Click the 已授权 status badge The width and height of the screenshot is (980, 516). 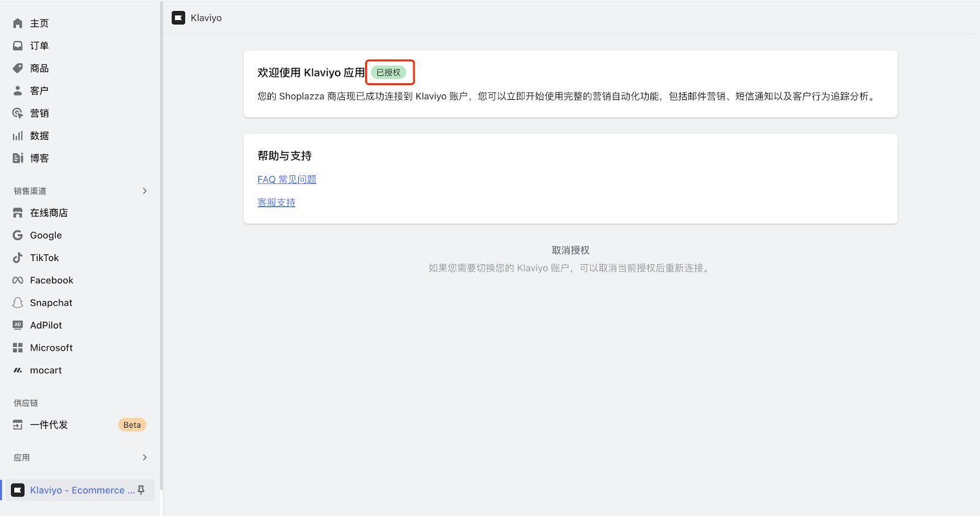[x=388, y=72]
